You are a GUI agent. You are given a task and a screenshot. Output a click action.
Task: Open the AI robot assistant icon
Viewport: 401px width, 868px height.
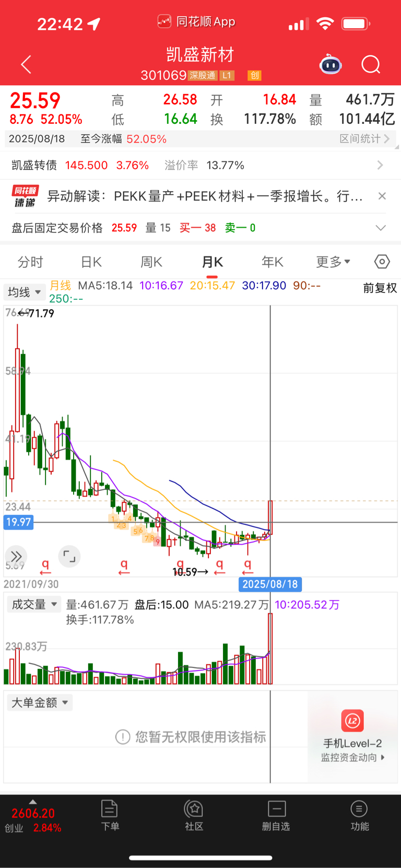coord(331,65)
